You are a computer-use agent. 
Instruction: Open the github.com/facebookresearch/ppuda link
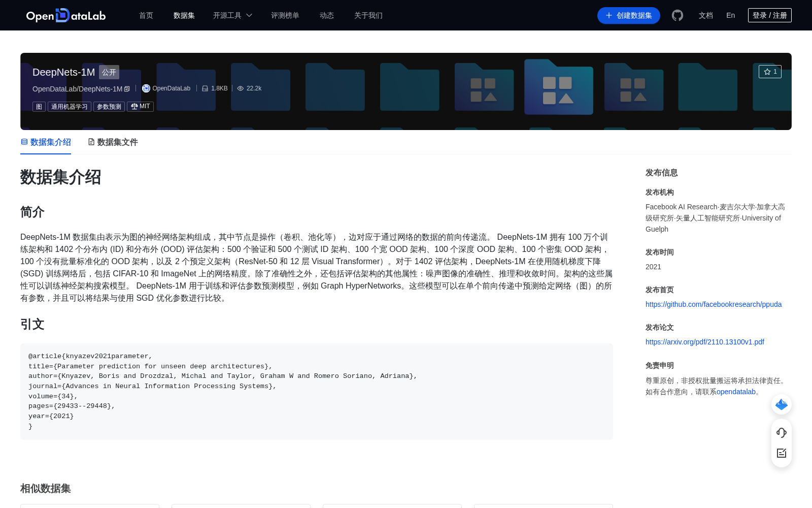(x=714, y=304)
